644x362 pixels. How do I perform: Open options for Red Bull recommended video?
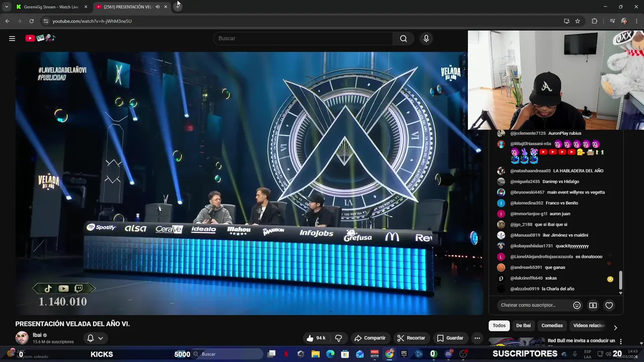pyautogui.click(x=620, y=341)
